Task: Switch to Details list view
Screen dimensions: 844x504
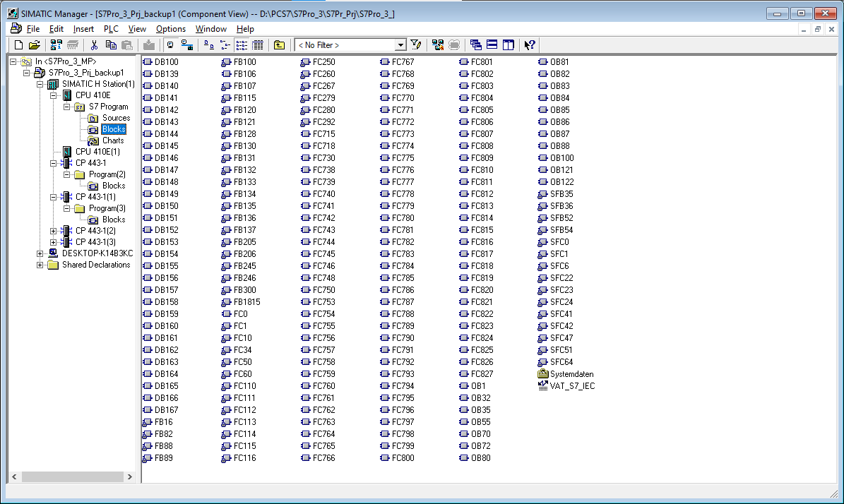Action: 258,45
